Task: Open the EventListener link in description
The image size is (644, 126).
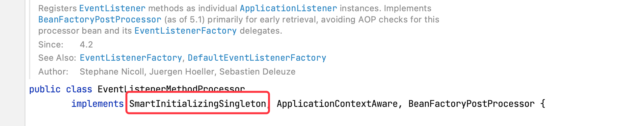Action: coord(112,8)
